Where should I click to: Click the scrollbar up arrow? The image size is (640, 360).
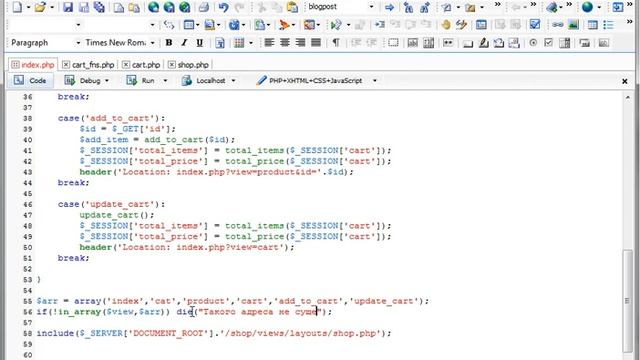627,97
